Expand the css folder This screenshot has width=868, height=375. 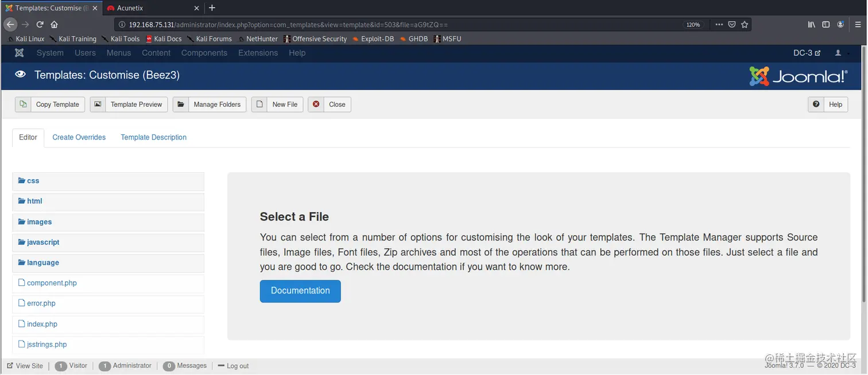point(108,181)
